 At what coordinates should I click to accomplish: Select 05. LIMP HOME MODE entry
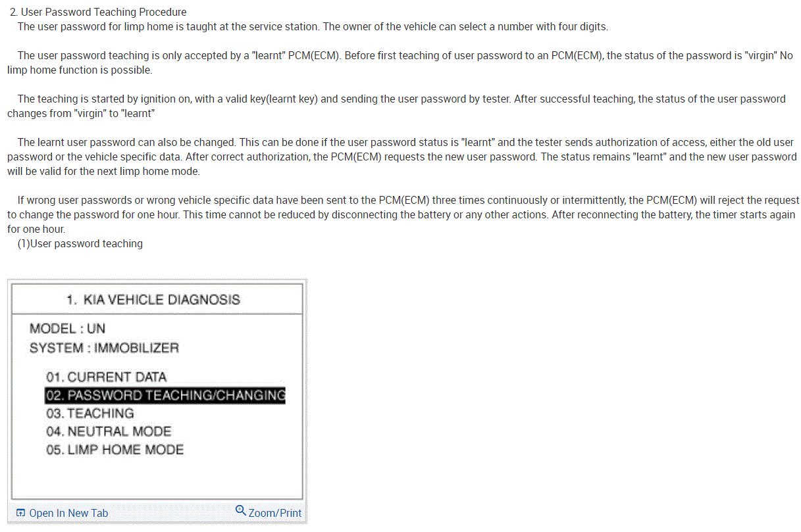tap(115, 450)
